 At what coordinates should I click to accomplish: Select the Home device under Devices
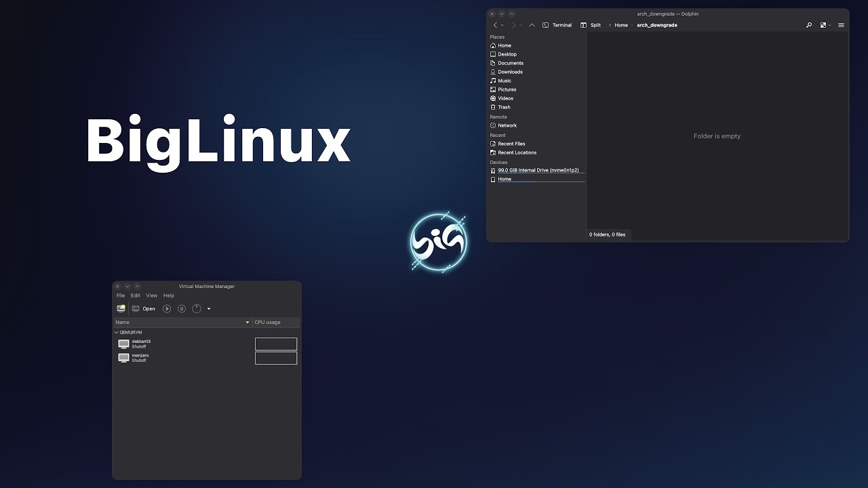(536, 180)
